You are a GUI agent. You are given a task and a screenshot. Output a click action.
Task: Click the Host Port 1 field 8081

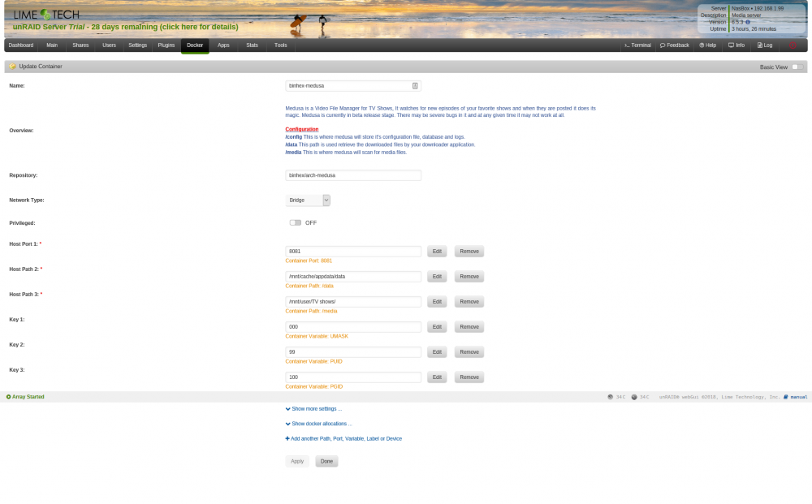click(x=353, y=252)
